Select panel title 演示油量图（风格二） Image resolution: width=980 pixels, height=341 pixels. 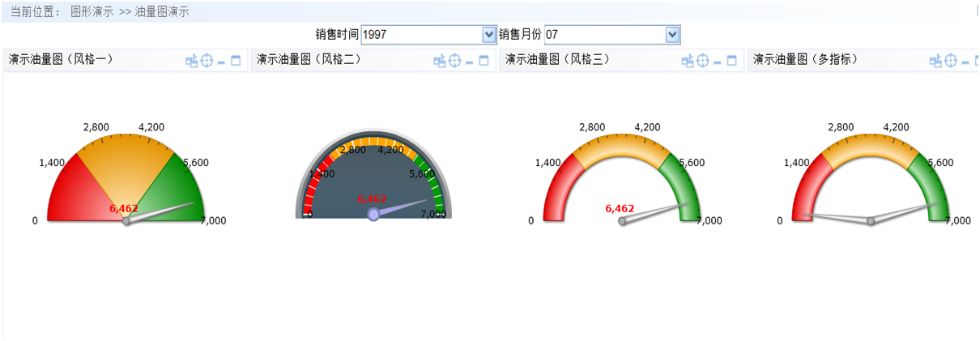click(309, 59)
